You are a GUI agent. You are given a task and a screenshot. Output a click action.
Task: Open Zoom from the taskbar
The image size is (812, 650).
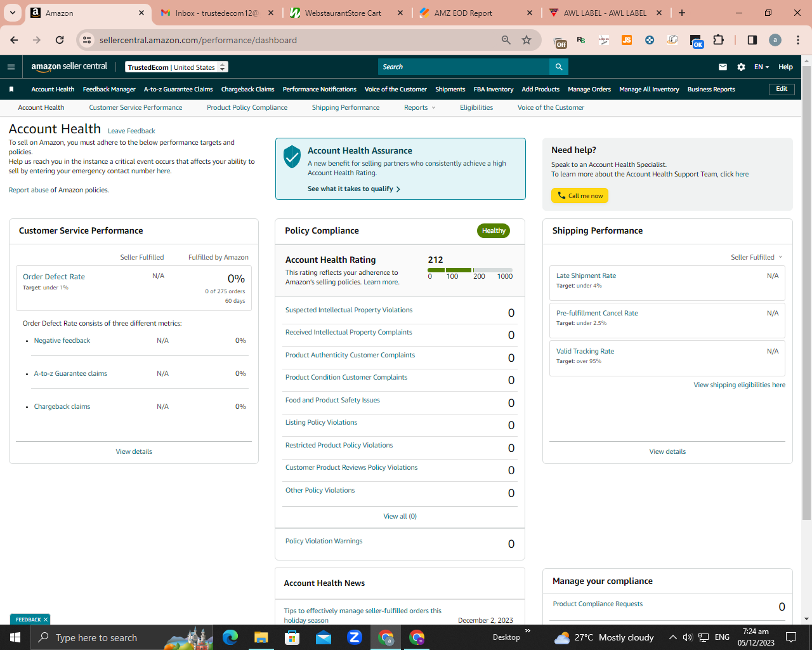[355, 637]
